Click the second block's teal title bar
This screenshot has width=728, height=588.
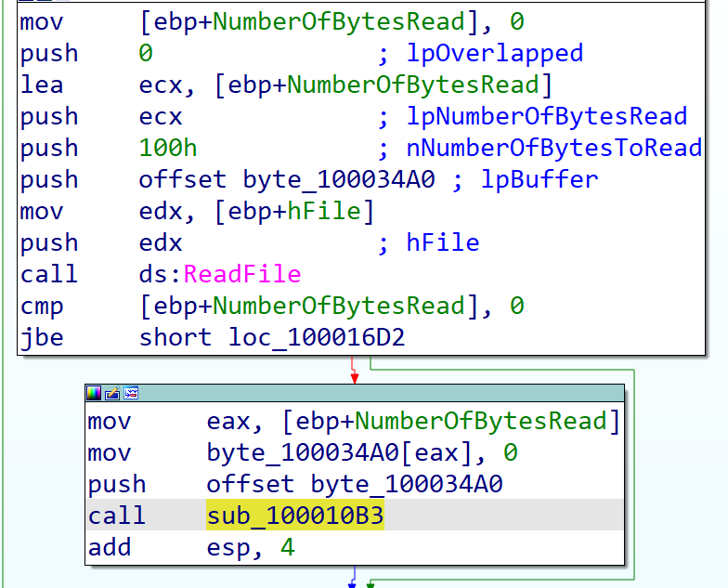tap(371, 393)
